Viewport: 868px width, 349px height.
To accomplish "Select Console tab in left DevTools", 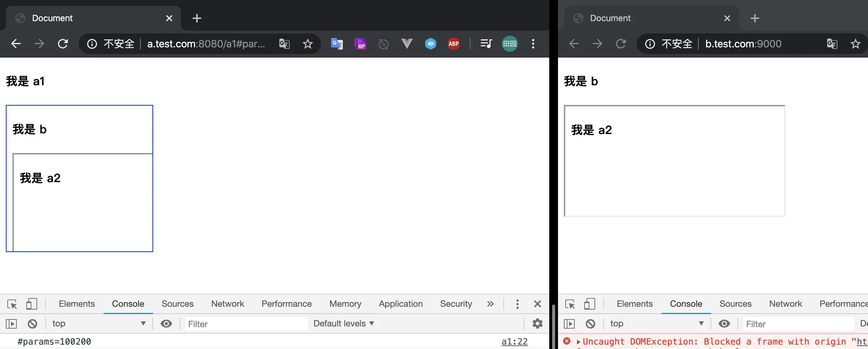I will (128, 304).
